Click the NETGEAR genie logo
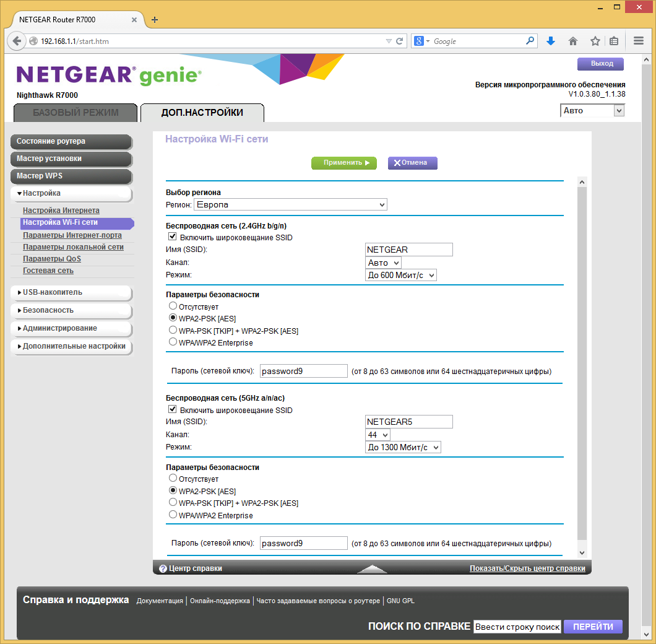 point(109,75)
